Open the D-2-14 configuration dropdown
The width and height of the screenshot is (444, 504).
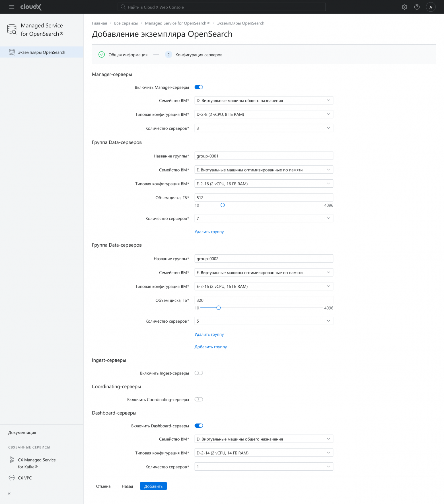pyautogui.click(x=264, y=453)
